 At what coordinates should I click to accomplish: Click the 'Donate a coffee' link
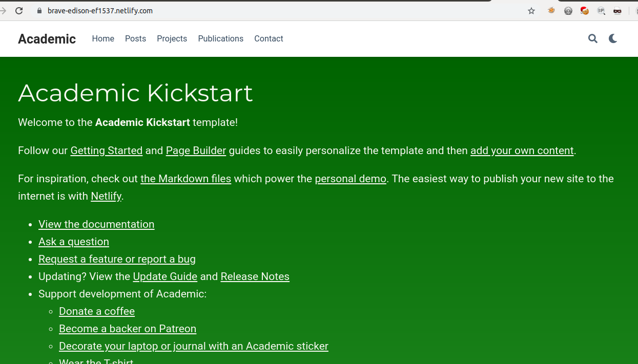[x=97, y=311]
